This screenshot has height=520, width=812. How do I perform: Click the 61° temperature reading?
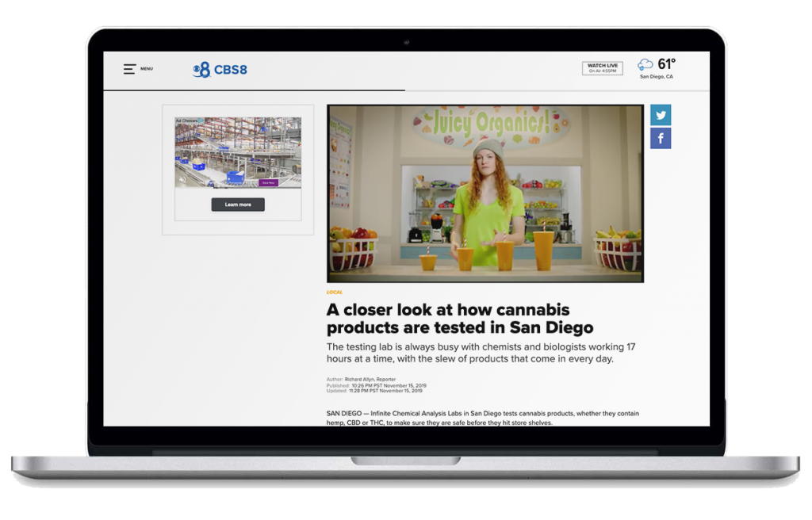coord(667,64)
